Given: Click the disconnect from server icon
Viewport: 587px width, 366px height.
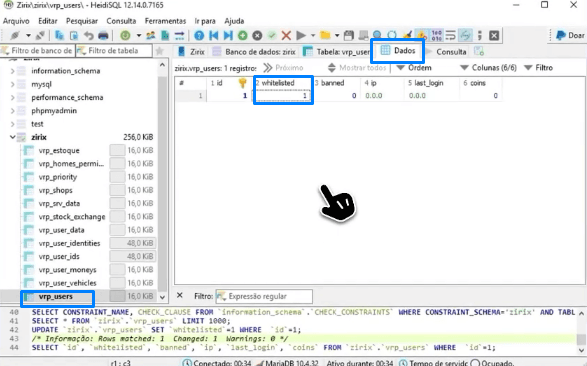Looking at the screenshot, I should (x=40, y=36).
